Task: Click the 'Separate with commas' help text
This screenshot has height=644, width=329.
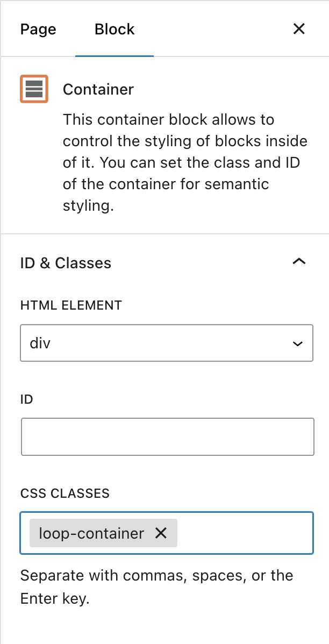Action: (157, 587)
